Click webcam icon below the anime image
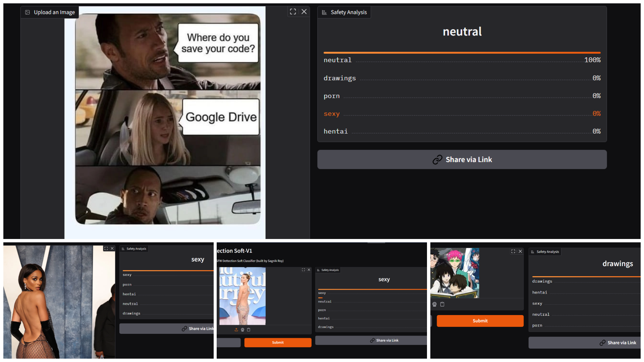644x362 pixels. tap(434, 304)
